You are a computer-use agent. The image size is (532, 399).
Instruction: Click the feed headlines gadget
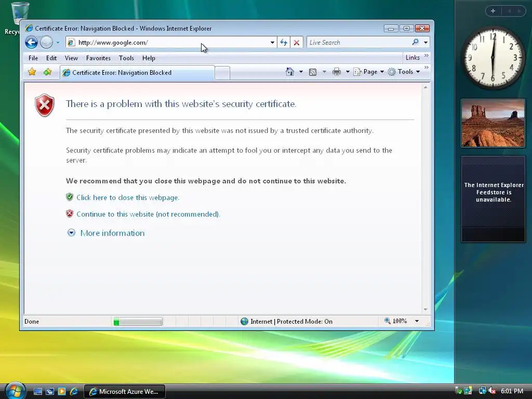click(494, 199)
